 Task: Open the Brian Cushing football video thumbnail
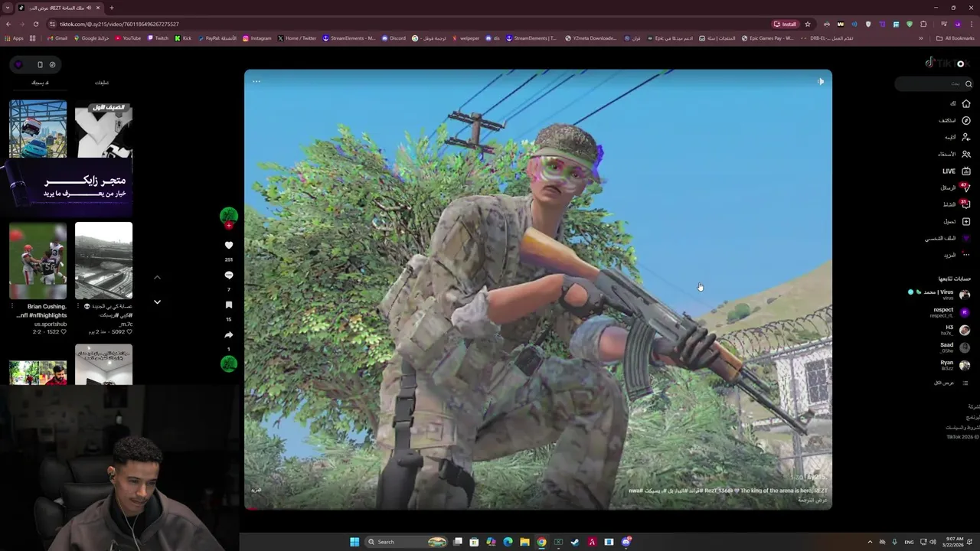click(x=38, y=260)
